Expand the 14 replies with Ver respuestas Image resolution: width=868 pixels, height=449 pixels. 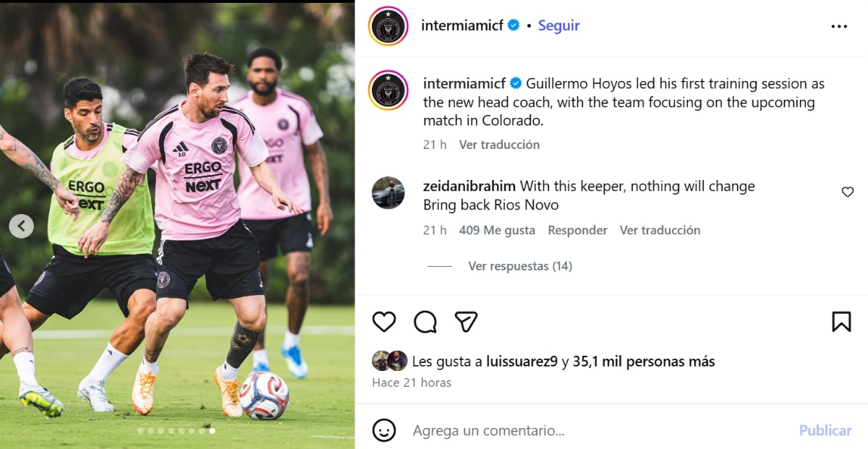coord(519,266)
